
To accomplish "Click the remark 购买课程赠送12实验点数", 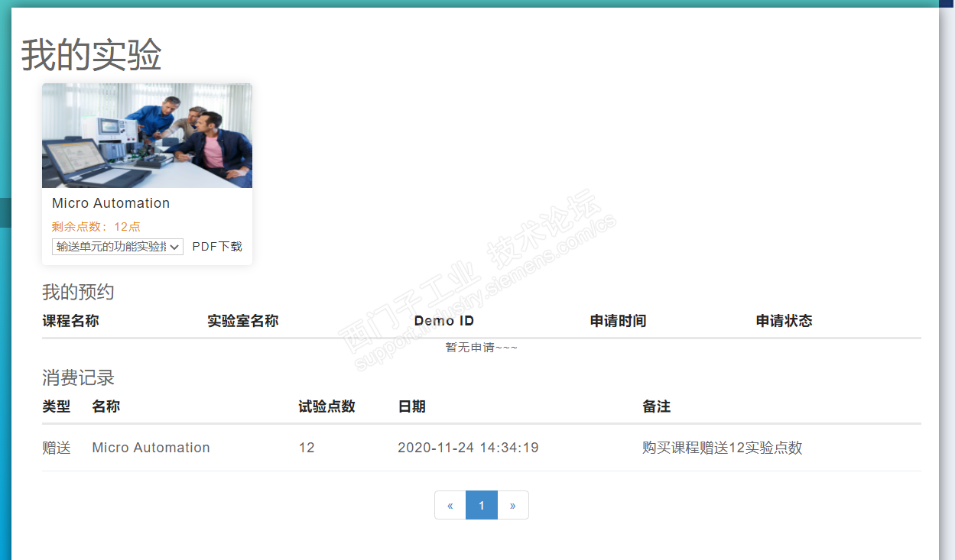I will click(723, 448).
